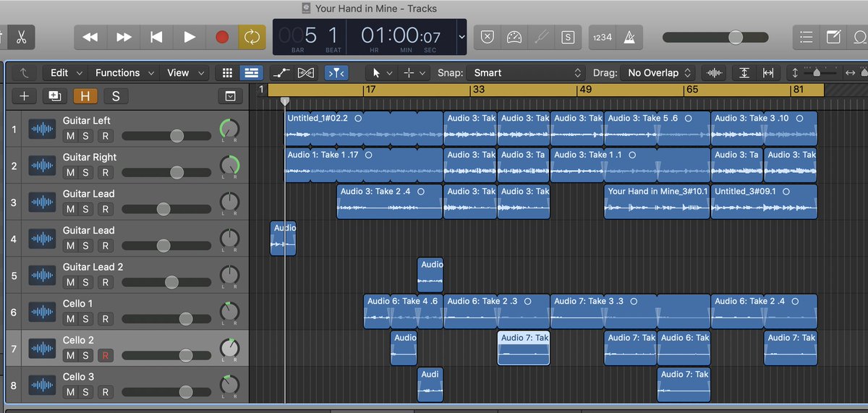Select the Cello 3 track name

click(x=78, y=377)
